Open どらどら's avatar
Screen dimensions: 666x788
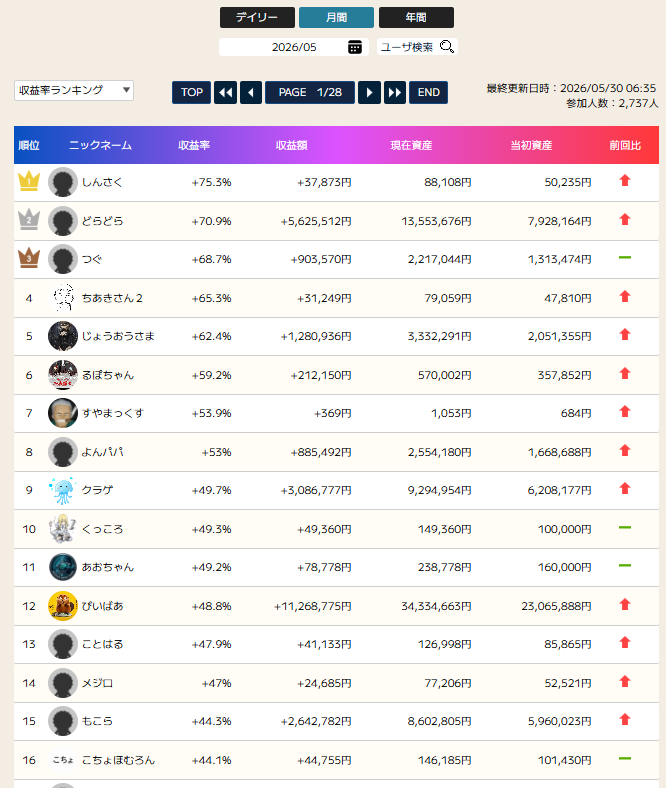coord(63,221)
